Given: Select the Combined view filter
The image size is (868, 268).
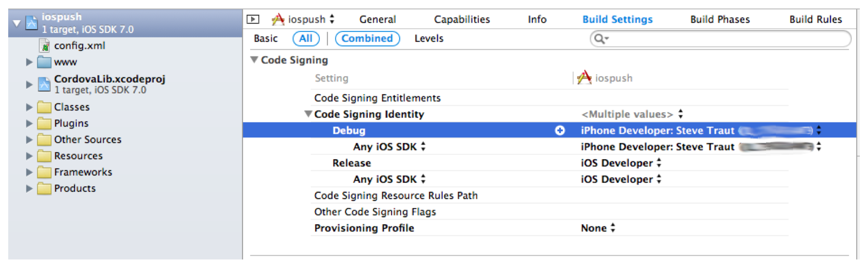Looking at the screenshot, I should click(367, 39).
